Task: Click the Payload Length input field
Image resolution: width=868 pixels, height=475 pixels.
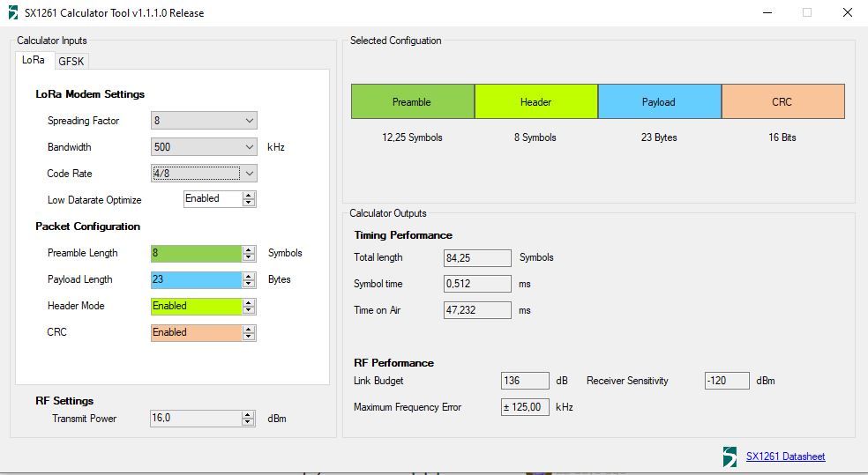Action: point(197,280)
